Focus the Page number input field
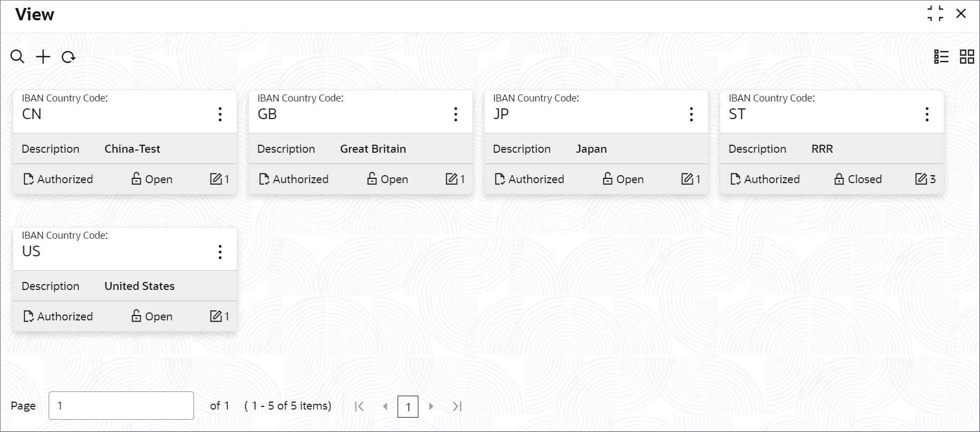980x432 pixels. pyautogui.click(x=121, y=405)
